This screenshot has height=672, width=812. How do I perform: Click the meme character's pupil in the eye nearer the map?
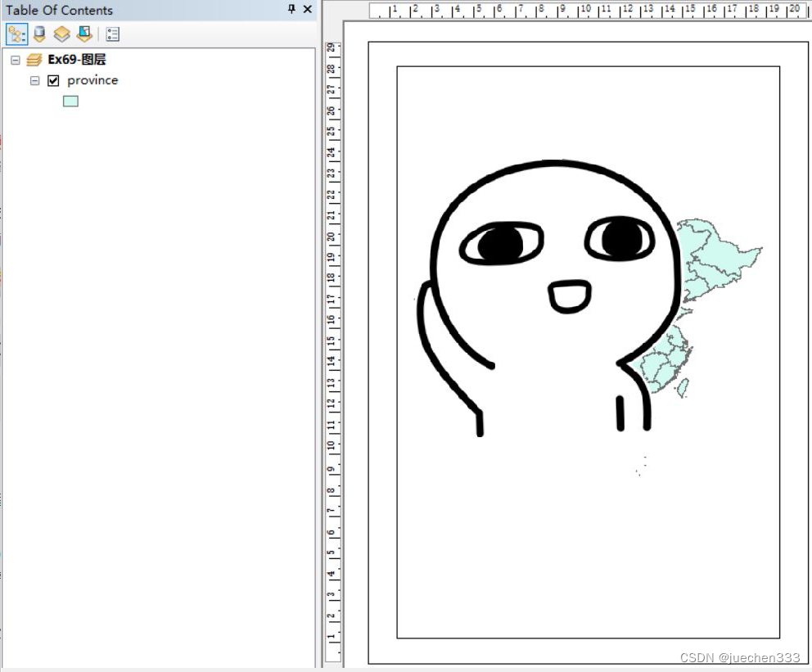click(x=621, y=238)
